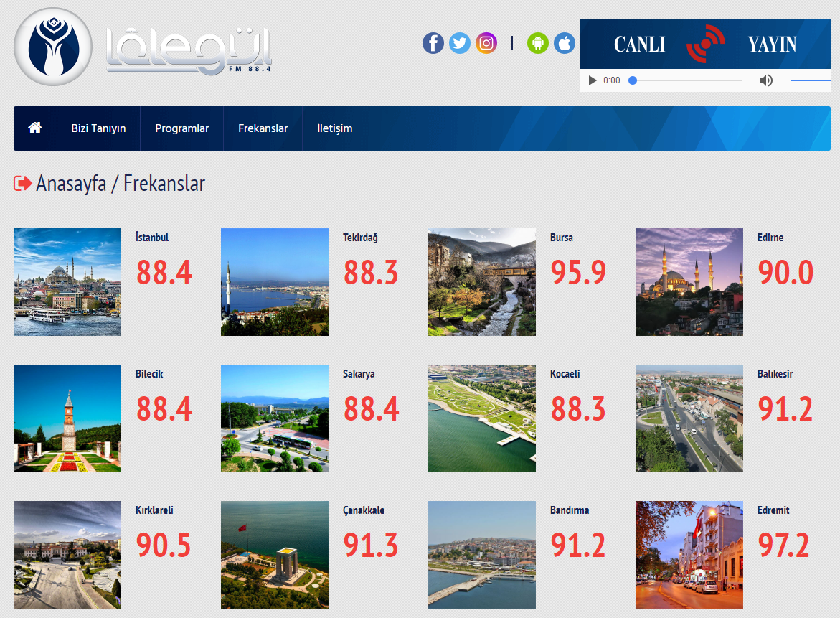Click Çanakkale's 91.3 frequency value

click(372, 545)
